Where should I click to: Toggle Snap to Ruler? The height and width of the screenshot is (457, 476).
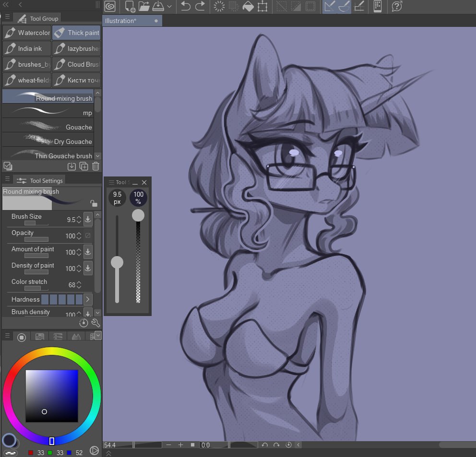pos(329,6)
